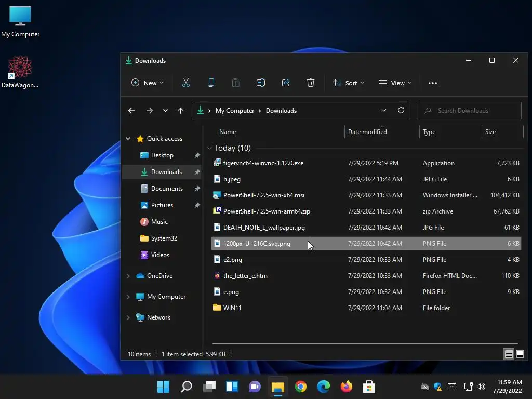Image resolution: width=532 pixels, height=399 pixels.
Task: Open Widgets from taskbar
Action: (x=232, y=387)
